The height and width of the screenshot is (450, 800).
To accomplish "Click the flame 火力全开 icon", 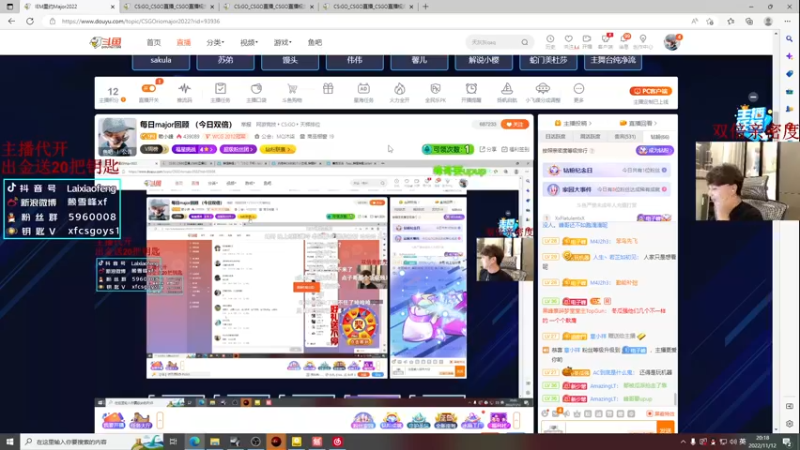I will pyautogui.click(x=399, y=89).
